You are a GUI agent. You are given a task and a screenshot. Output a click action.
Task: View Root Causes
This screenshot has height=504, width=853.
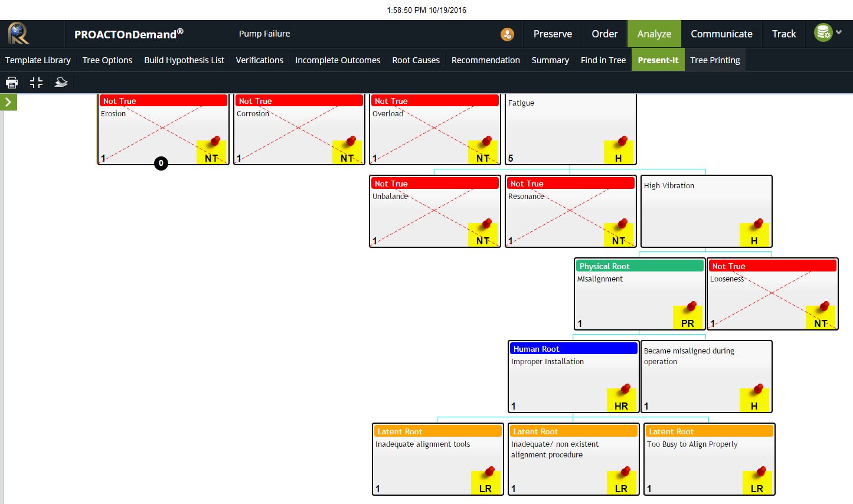tap(416, 60)
